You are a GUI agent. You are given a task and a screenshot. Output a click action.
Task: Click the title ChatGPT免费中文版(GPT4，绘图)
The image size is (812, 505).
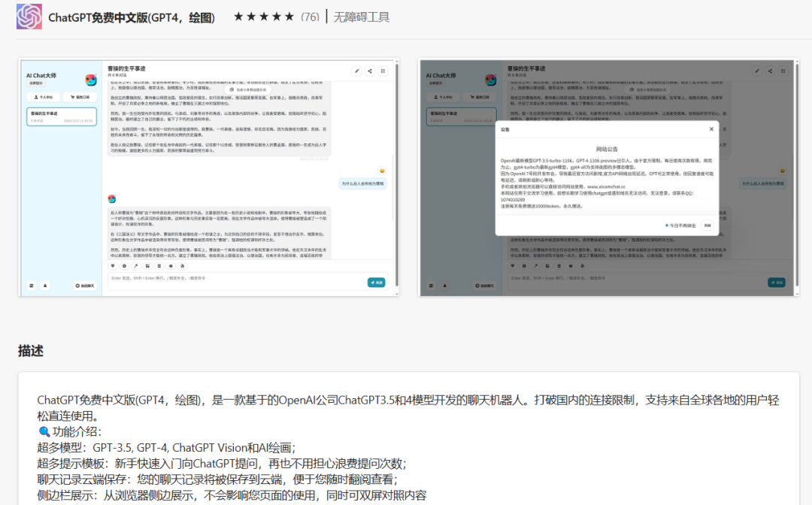click(132, 17)
